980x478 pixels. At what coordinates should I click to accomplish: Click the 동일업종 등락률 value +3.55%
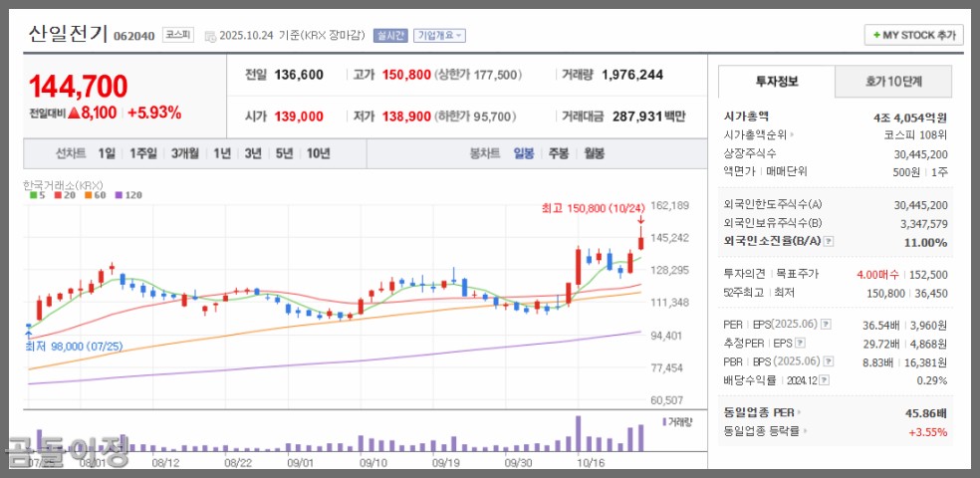(929, 432)
